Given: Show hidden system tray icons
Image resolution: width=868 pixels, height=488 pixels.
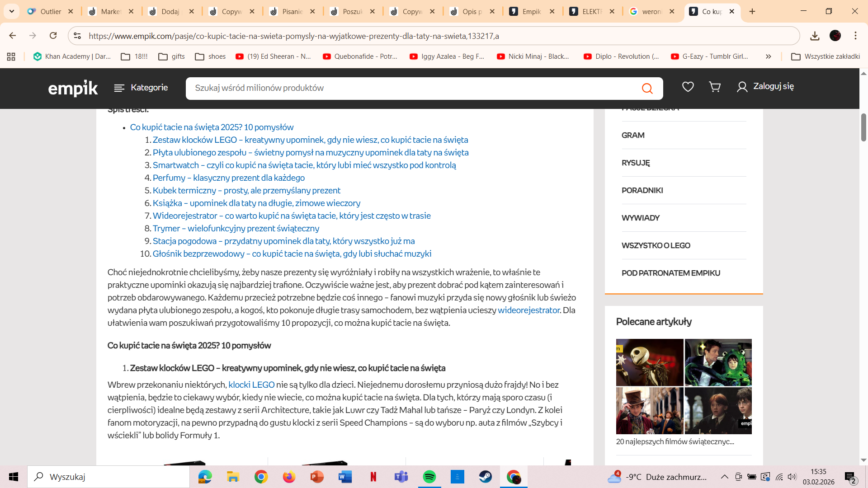Looking at the screenshot, I should point(724,477).
